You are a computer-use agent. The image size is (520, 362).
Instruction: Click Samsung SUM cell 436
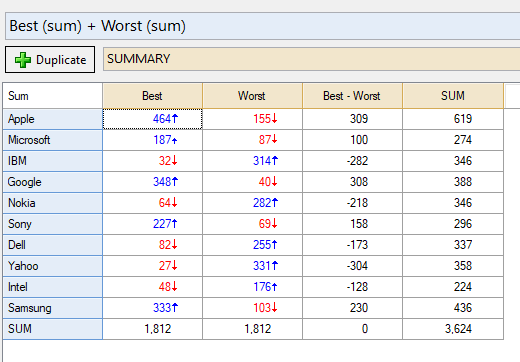tap(453, 308)
